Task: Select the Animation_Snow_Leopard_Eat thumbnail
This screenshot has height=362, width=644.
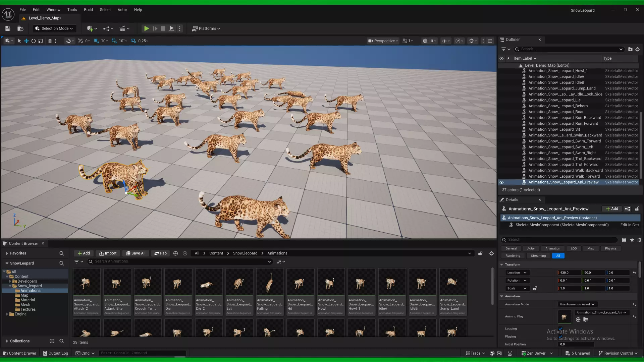Action: (239, 283)
